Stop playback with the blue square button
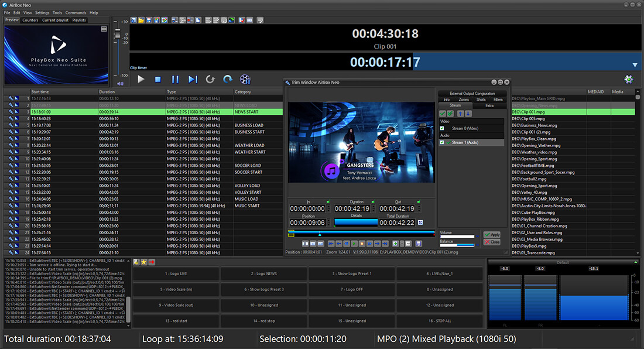This screenshot has width=644, height=349. click(157, 79)
